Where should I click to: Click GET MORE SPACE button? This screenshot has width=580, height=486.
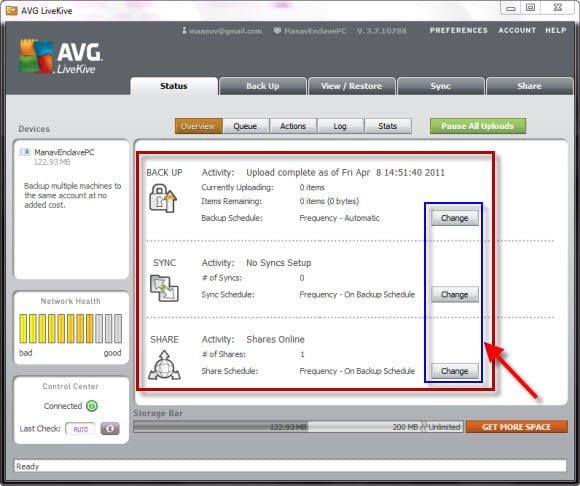coord(516,427)
